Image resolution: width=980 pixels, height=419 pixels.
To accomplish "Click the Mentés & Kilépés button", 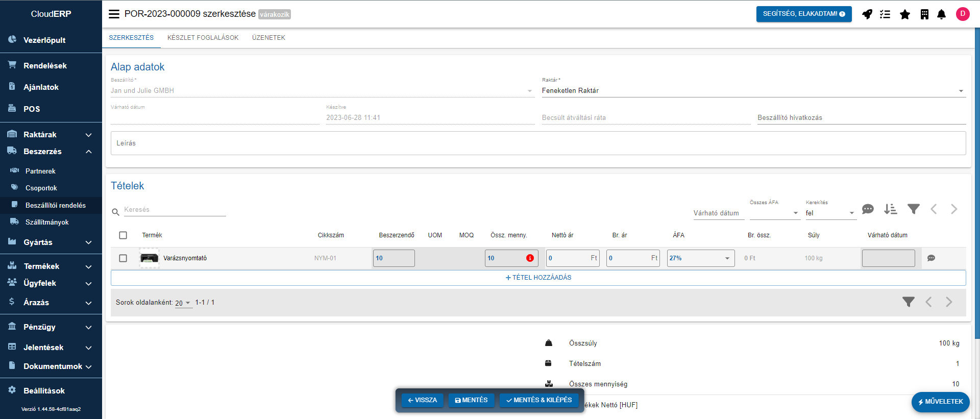I will pos(538,400).
